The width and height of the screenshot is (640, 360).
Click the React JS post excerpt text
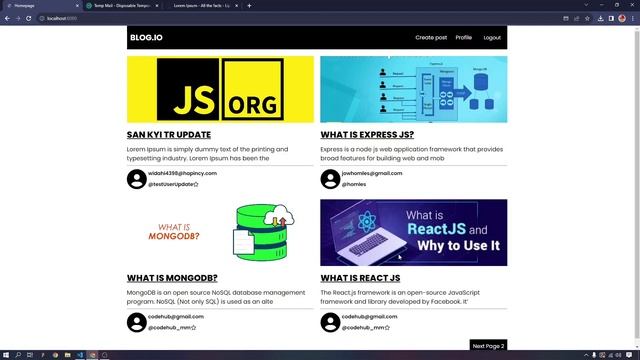click(x=400, y=297)
